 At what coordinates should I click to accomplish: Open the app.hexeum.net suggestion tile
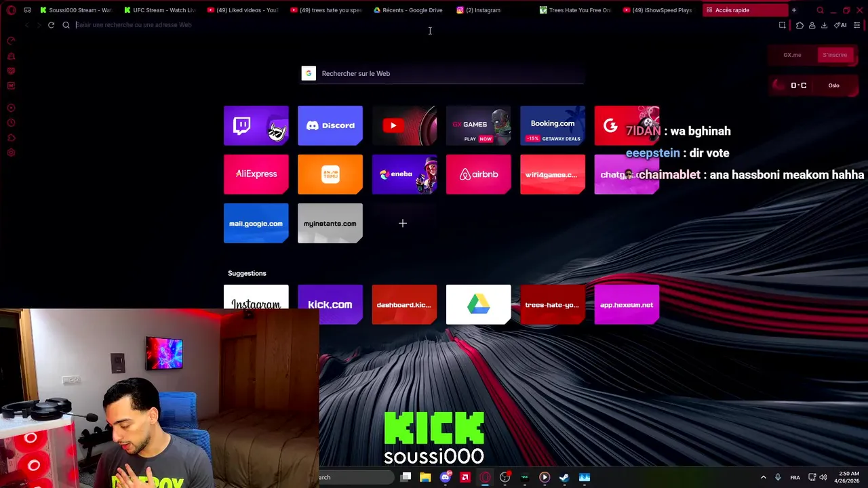click(x=627, y=304)
